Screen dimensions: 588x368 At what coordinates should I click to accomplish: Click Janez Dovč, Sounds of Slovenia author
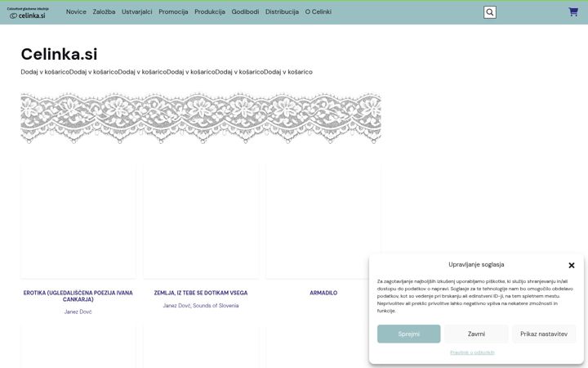pyautogui.click(x=201, y=305)
